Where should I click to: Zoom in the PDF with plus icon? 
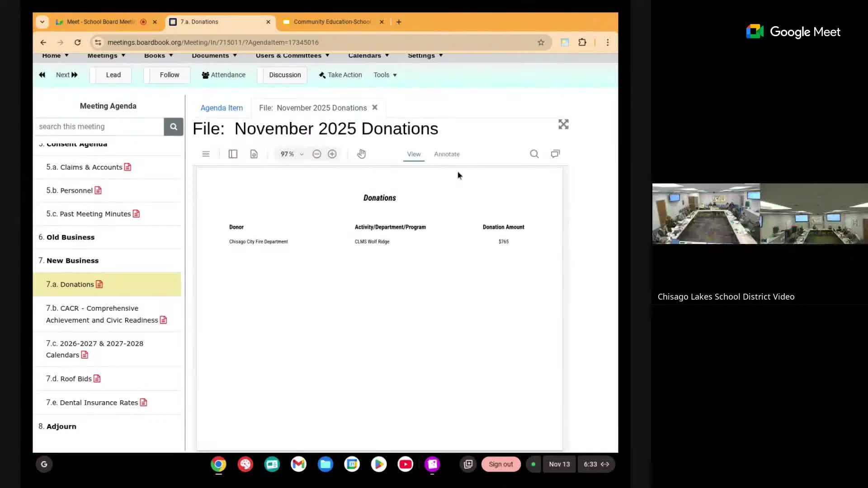332,154
